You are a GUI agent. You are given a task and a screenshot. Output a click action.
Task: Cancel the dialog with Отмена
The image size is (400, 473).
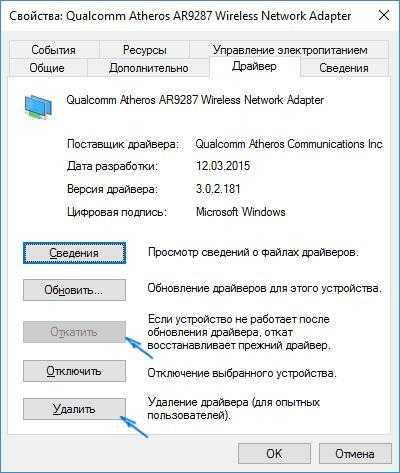point(355,454)
